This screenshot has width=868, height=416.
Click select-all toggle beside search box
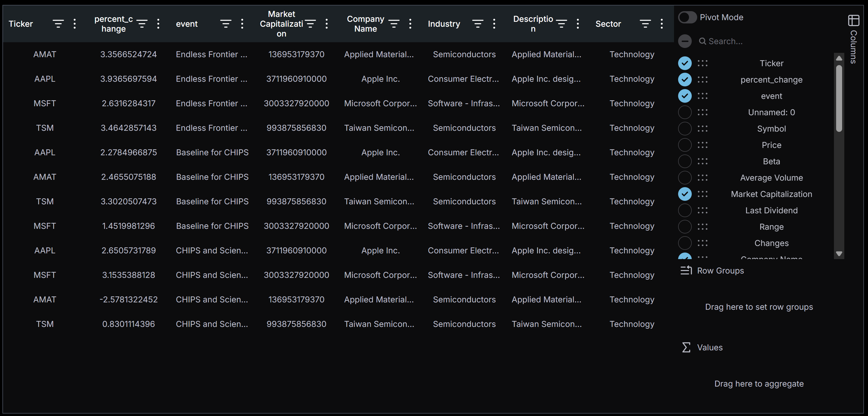click(x=685, y=41)
